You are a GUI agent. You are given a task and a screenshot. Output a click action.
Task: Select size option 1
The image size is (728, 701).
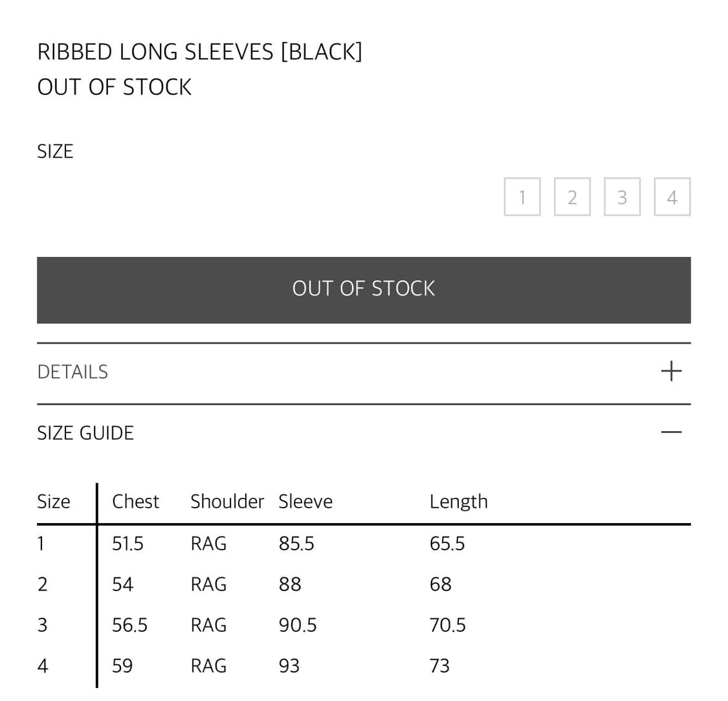pos(522,197)
